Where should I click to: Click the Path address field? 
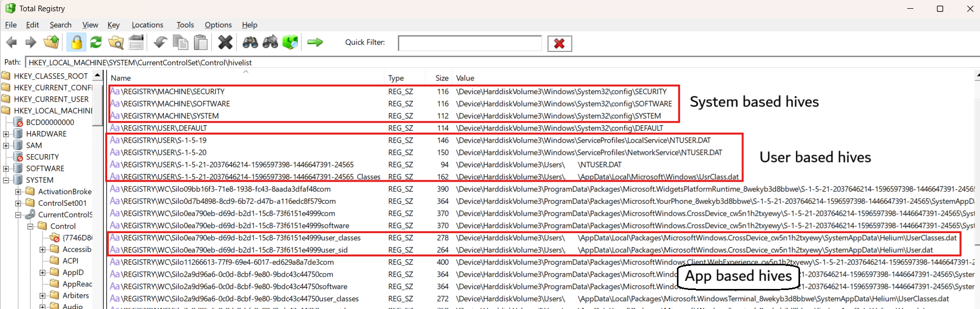[503, 62]
